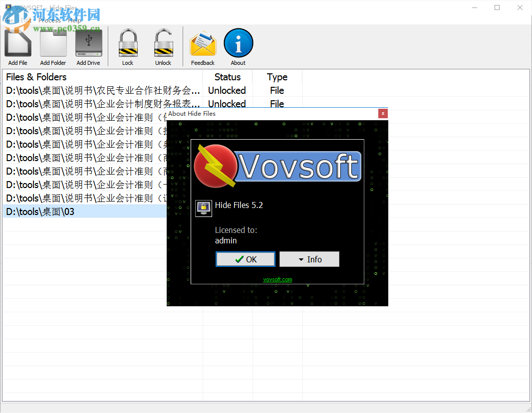Open the Process menu
This screenshot has width=532, height=413.
50,20
